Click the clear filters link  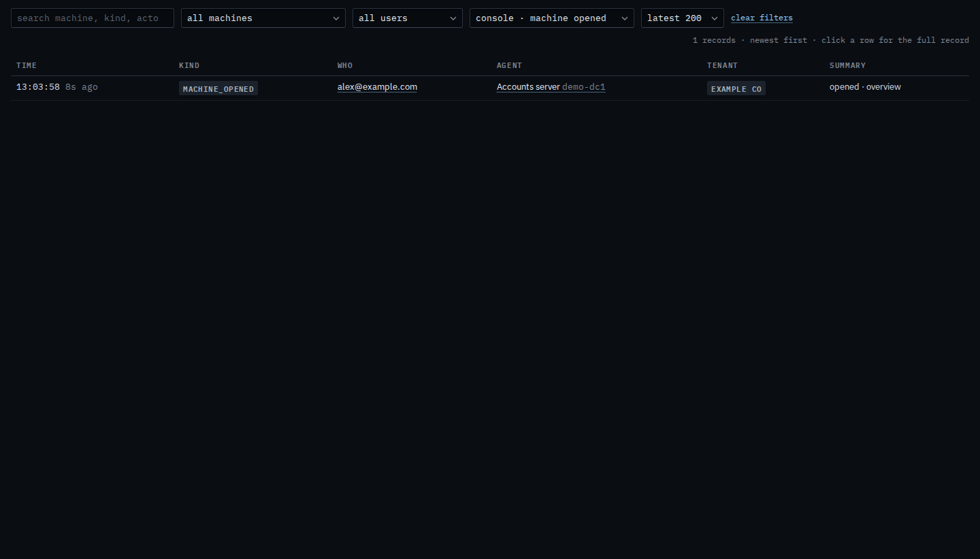click(762, 18)
